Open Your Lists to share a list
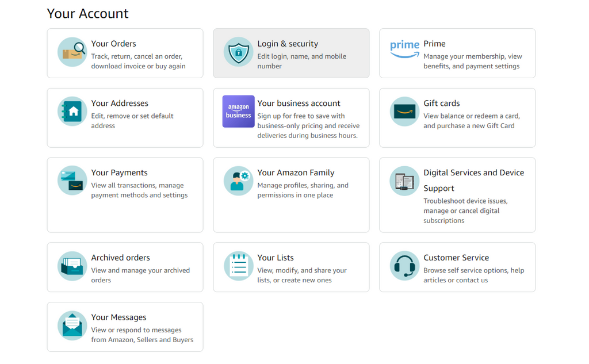Viewport: 589px width, 364px height. (x=291, y=267)
